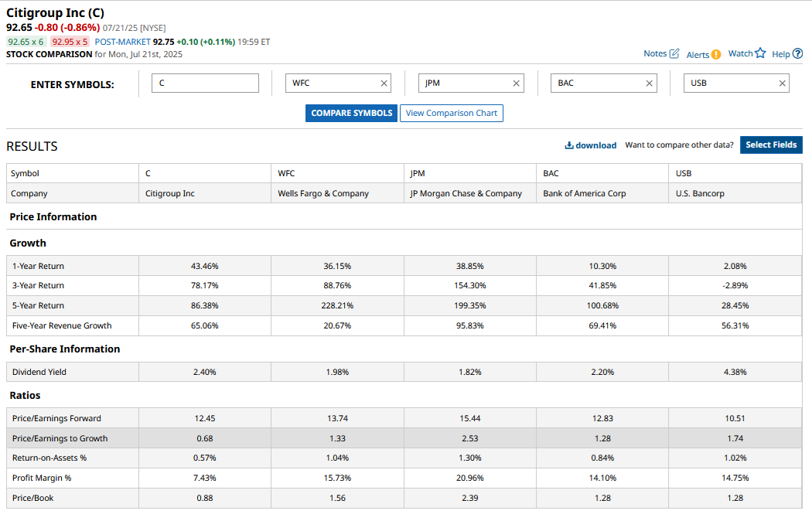812x514 pixels.
Task: Click the Five-Year Revenue Growth label
Action: 62,325
